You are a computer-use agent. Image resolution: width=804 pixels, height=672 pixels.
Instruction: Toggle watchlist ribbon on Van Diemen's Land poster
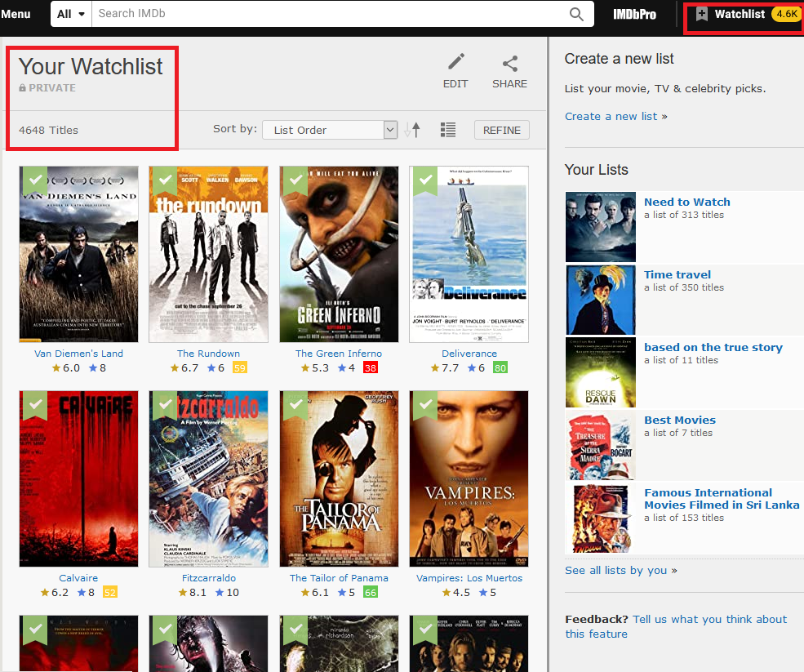[x=35, y=180]
